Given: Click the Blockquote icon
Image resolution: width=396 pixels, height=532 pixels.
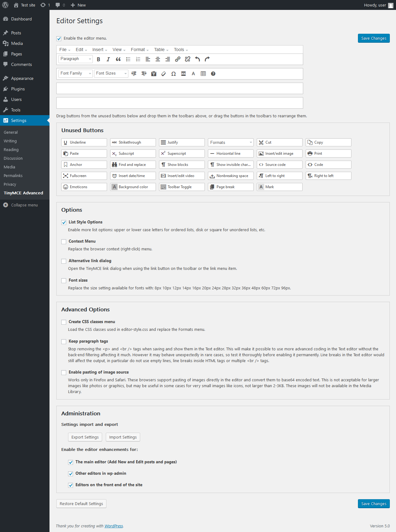Looking at the screenshot, I should (x=118, y=59).
